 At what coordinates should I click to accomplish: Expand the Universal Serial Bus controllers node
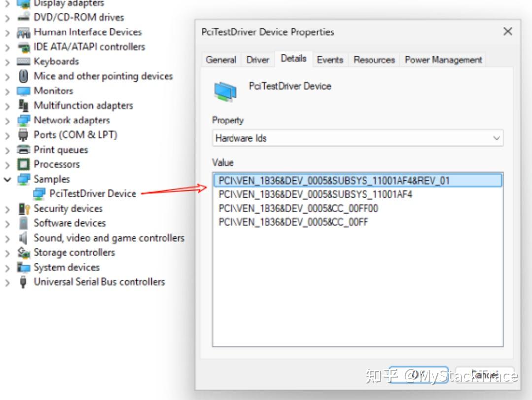click(7, 282)
